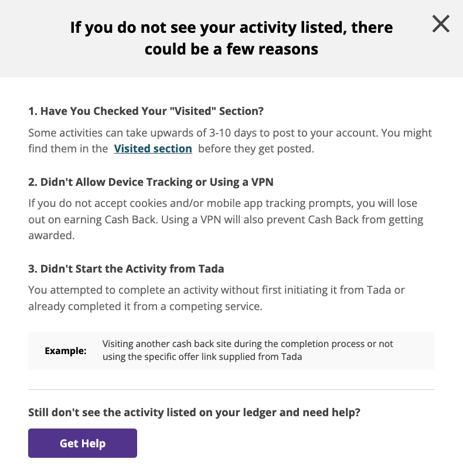Click 'could be a few reasons' in title
The height and width of the screenshot is (476, 463).
(x=231, y=49)
